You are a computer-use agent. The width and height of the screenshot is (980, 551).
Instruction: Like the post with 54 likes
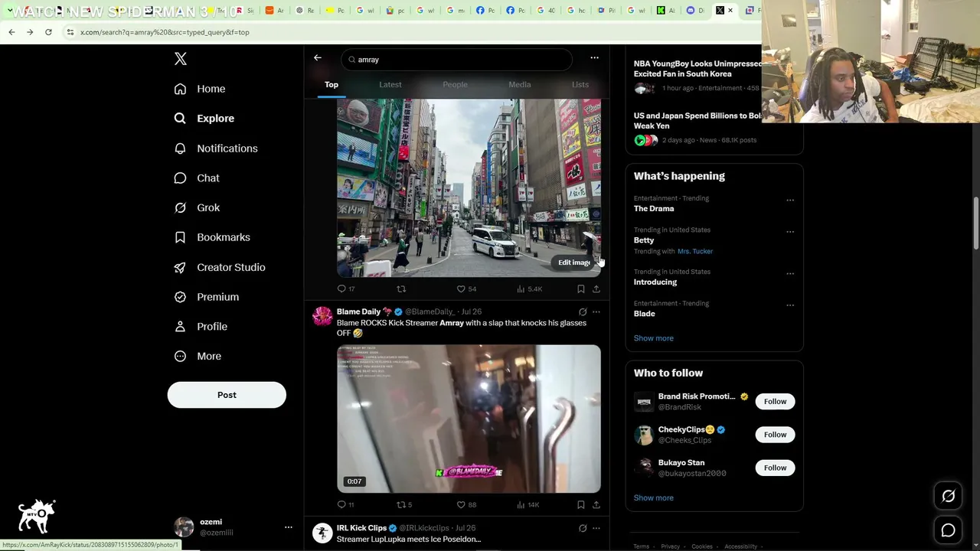pyautogui.click(x=466, y=289)
